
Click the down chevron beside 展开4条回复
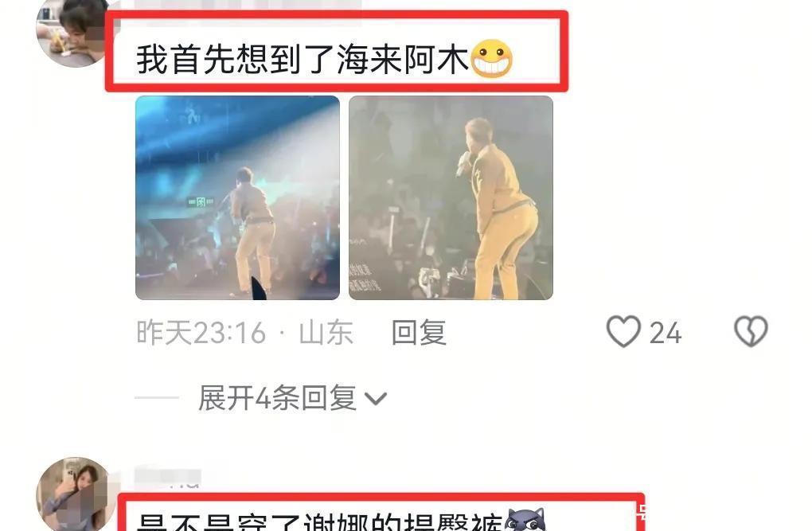[x=376, y=398]
